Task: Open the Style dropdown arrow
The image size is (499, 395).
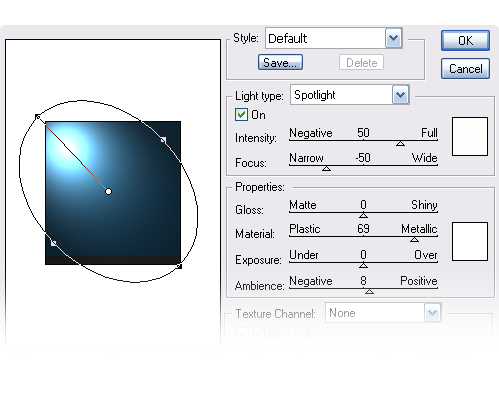Action: click(x=394, y=38)
